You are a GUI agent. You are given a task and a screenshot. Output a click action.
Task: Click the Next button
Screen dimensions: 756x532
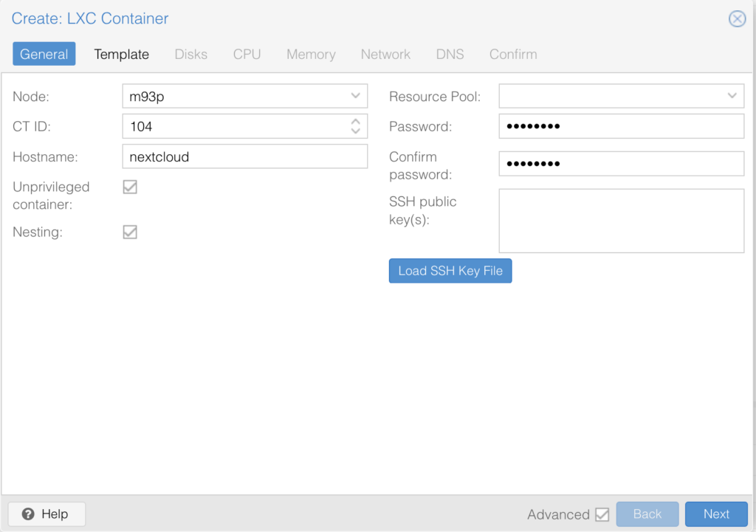715,514
